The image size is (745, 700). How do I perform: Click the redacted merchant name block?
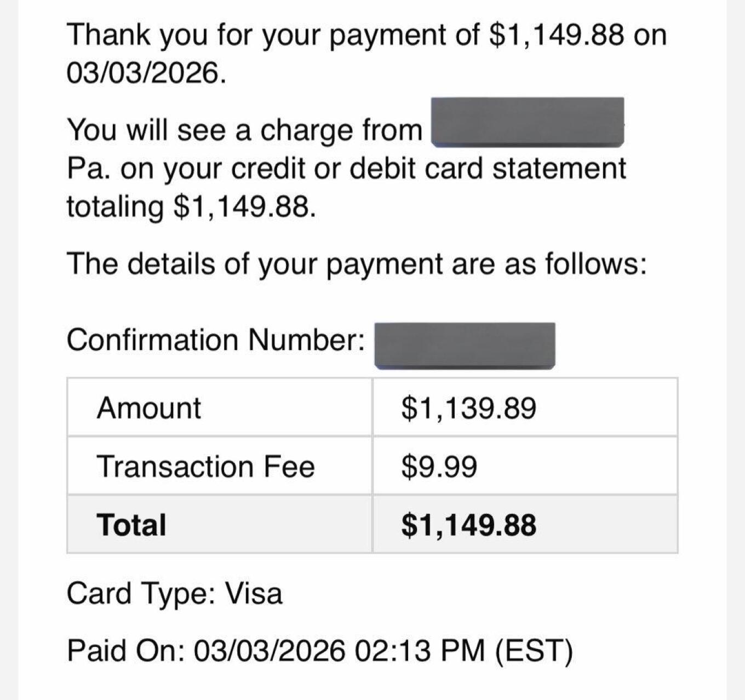tap(528, 123)
